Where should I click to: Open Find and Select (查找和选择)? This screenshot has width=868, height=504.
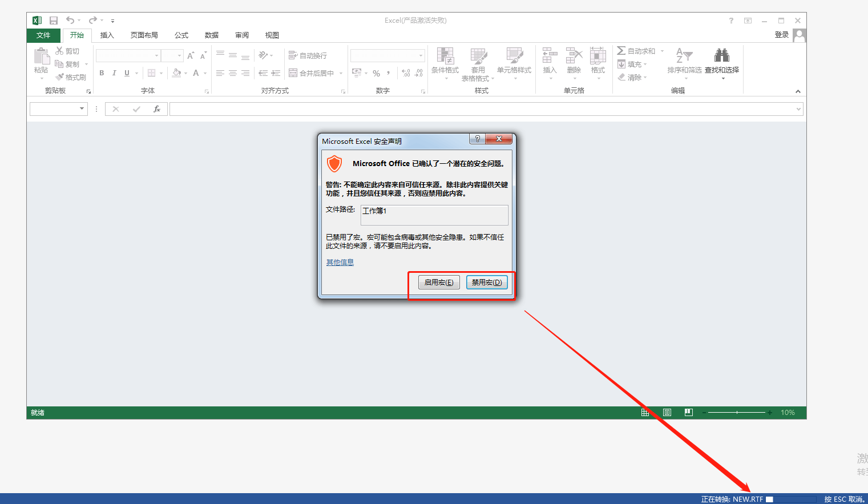click(x=722, y=63)
